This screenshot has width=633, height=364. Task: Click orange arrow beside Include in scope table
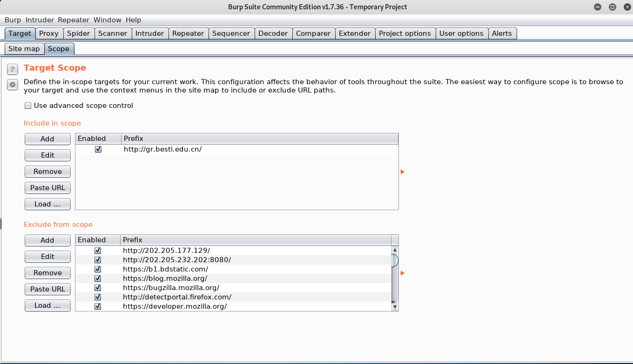(x=403, y=172)
